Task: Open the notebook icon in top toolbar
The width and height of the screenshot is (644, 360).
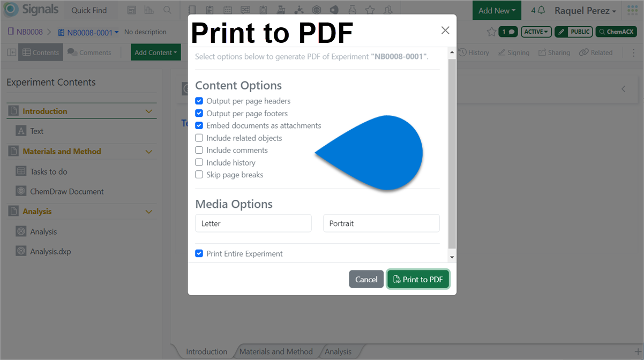Action: (x=193, y=10)
